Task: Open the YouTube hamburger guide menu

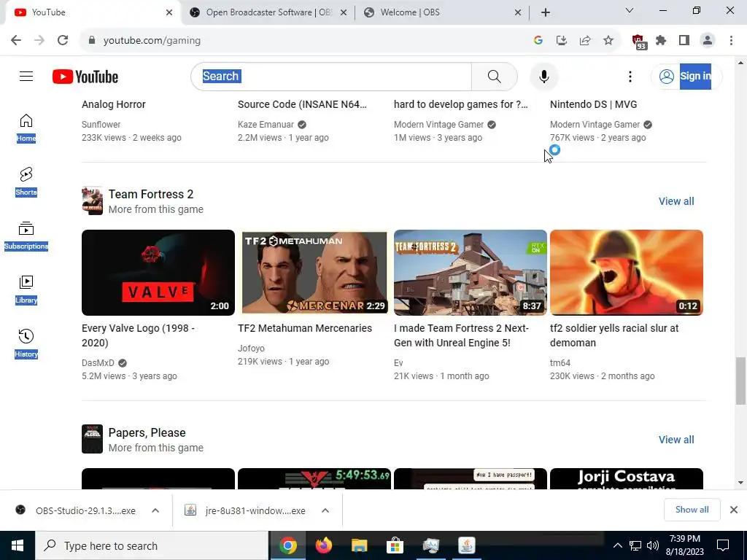Action: point(26,76)
